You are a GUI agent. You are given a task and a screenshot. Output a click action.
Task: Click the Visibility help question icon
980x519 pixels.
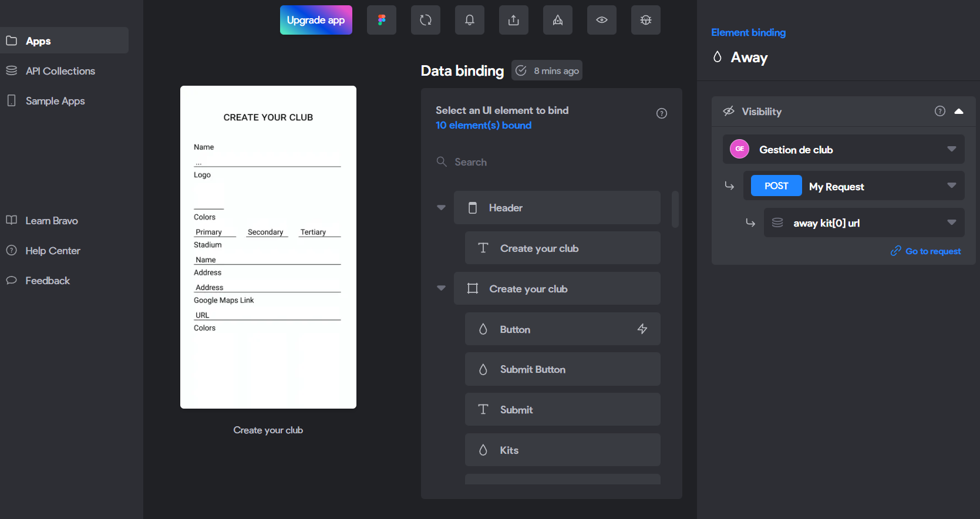pyautogui.click(x=940, y=111)
